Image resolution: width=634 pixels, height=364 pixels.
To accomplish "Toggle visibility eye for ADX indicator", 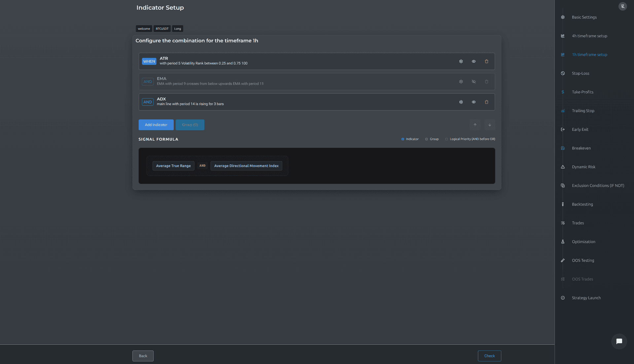I will coord(474,102).
